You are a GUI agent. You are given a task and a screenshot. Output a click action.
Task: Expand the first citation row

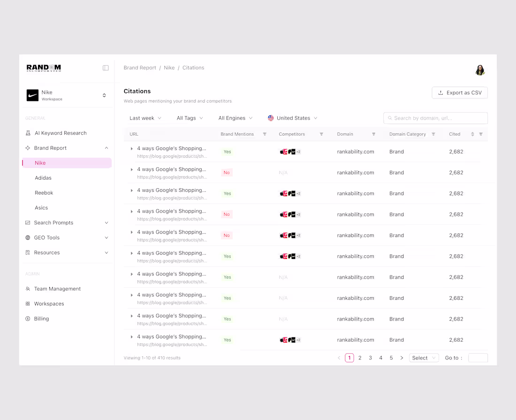click(132, 149)
